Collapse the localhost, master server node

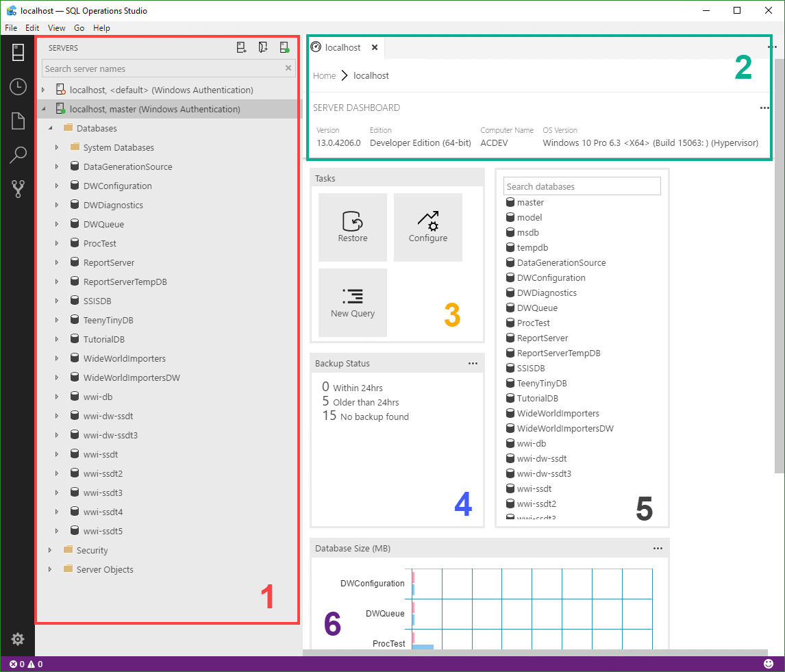(x=44, y=109)
